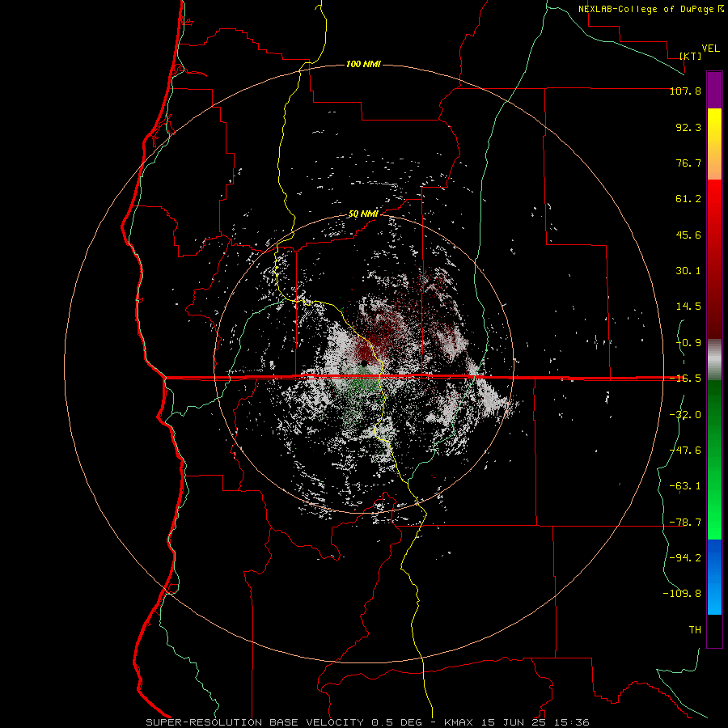The image size is (728, 728).
Task: Click the -78.7 velocity scale value
Action: coord(685,523)
